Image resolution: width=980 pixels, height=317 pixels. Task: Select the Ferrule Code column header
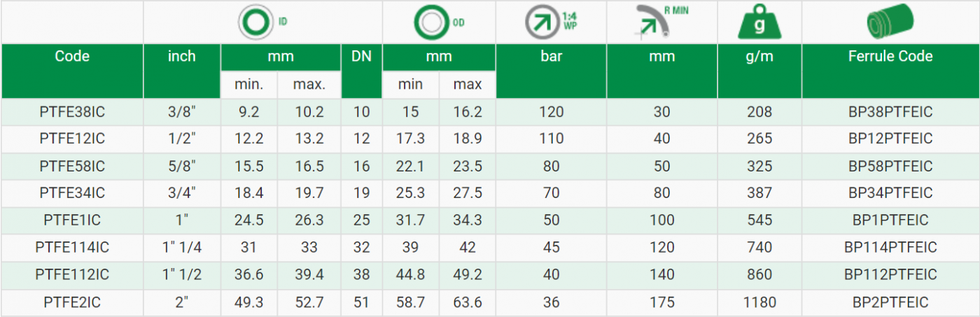(890, 57)
